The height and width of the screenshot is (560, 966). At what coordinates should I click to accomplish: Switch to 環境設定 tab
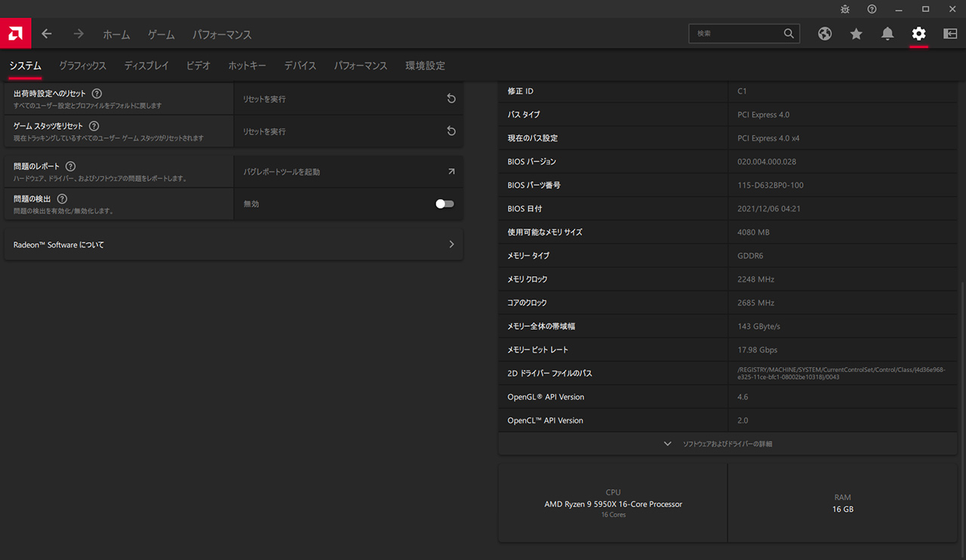pos(425,66)
